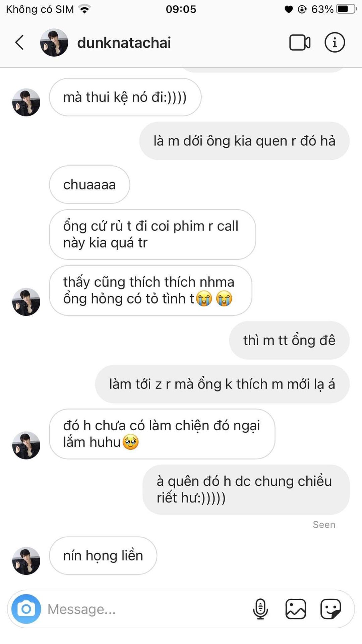Viewport: 362px width, 644px height.
Task: Tap the back arrow in the header
Action: 19,43
